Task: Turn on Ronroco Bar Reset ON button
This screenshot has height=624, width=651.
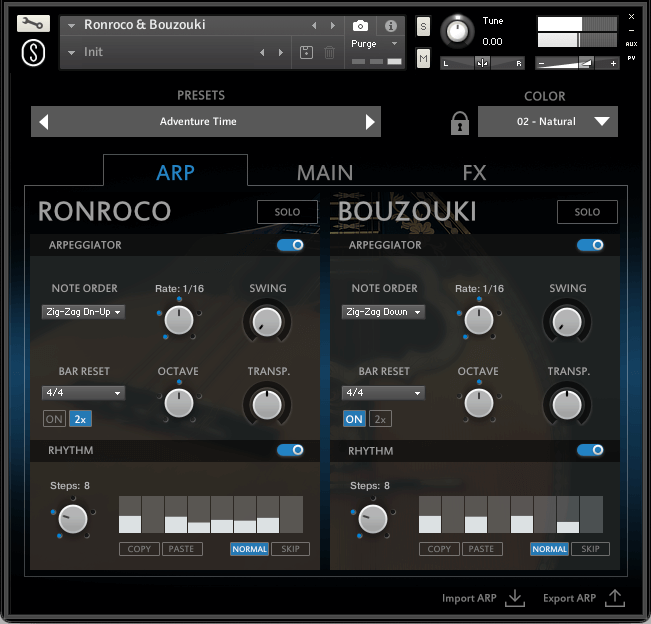Action: click(x=53, y=419)
